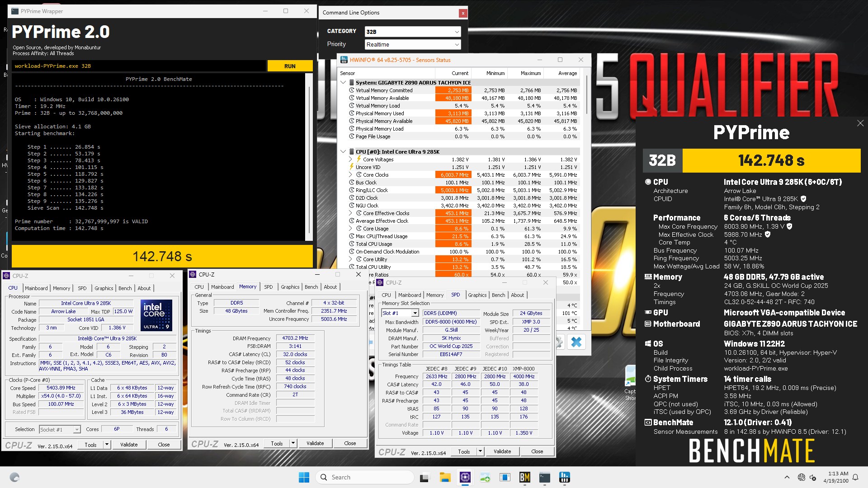Click the Current column header in HWiNFO
This screenshot has height=488, width=868.
pyautogui.click(x=453, y=73)
